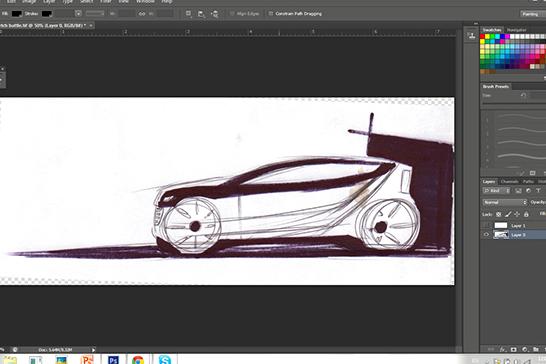Image resolution: width=546 pixels, height=364 pixels.
Task: Show Layer 1 using its visibility box
Action: [486, 226]
